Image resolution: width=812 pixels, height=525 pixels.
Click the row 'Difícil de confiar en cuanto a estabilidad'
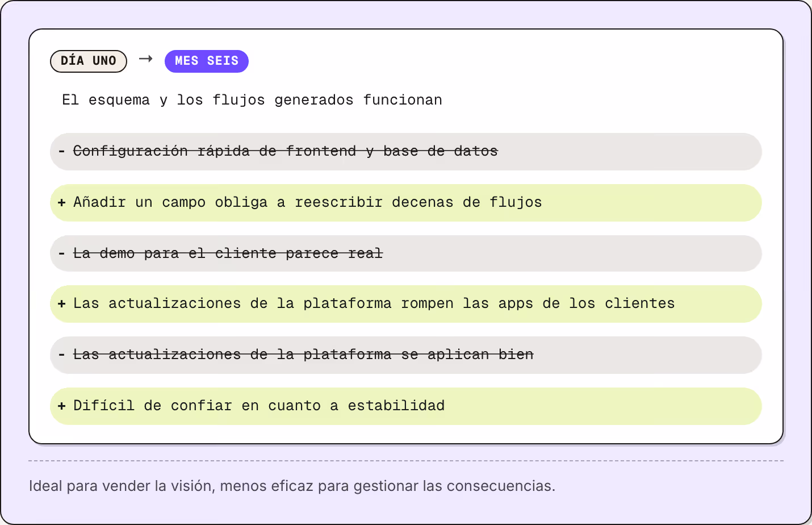click(405, 406)
